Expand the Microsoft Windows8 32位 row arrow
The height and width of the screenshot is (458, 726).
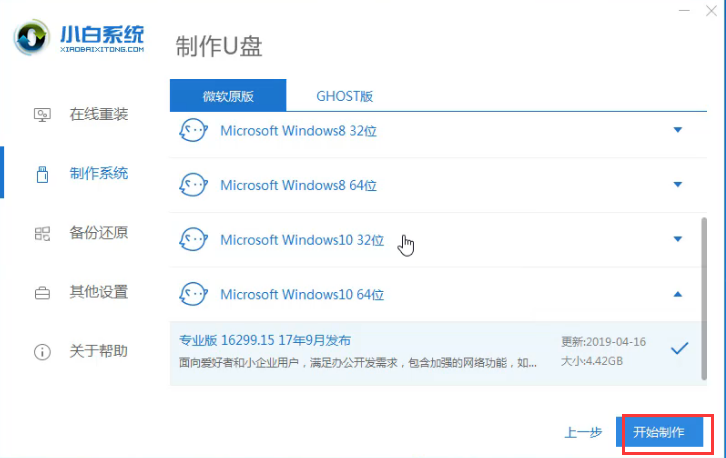[678, 130]
